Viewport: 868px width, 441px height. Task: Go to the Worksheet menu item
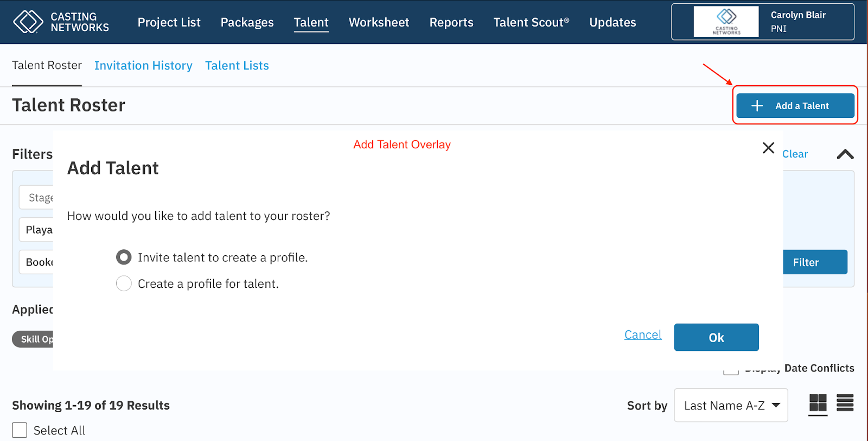379,22
